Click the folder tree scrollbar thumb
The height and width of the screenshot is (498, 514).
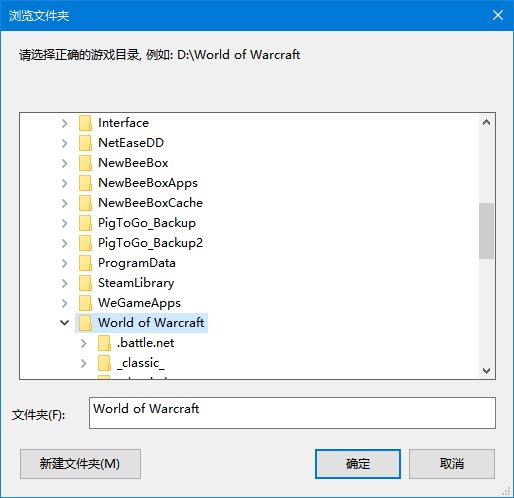[x=486, y=231]
